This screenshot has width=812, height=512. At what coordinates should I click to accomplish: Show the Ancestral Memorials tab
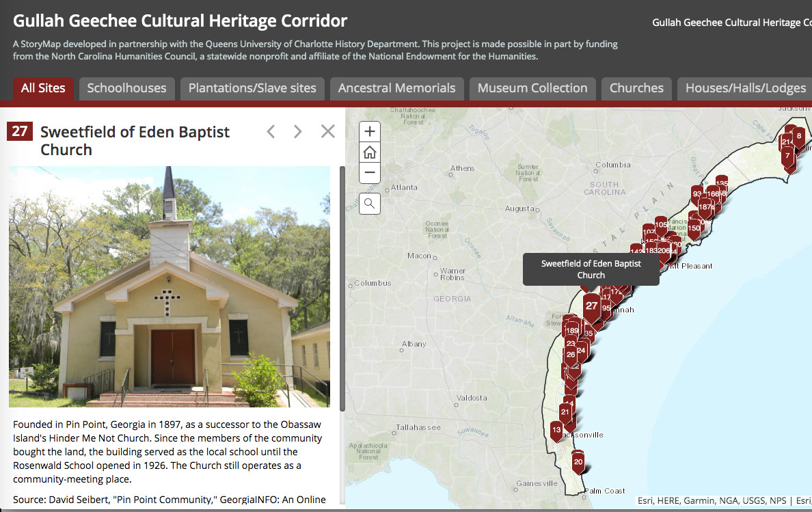click(x=396, y=88)
